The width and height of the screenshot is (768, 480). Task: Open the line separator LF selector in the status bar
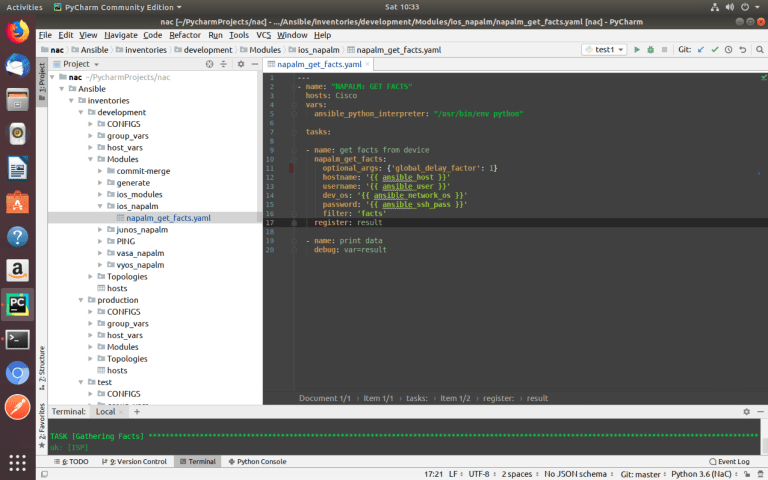pos(456,474)
